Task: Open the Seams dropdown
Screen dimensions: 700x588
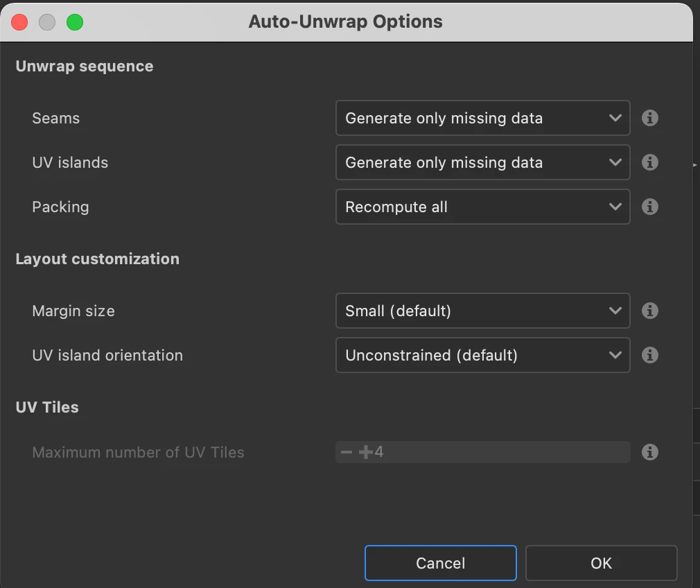Action: pyautogui.click(x=482, y=118)
